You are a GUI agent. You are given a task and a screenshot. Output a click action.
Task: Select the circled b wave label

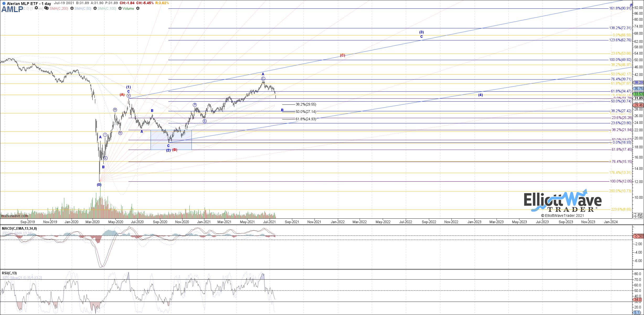205,121
